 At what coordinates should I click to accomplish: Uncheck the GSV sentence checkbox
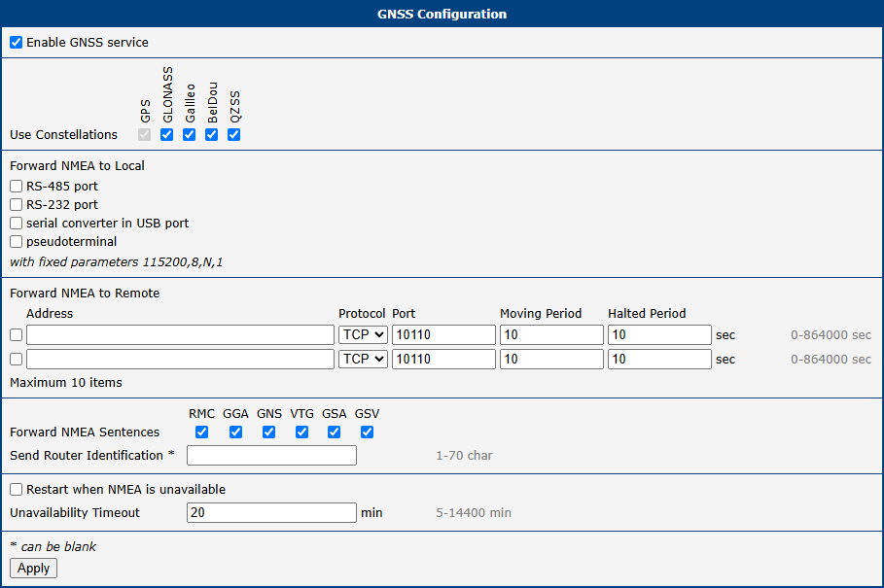click(x=367, y=432)
